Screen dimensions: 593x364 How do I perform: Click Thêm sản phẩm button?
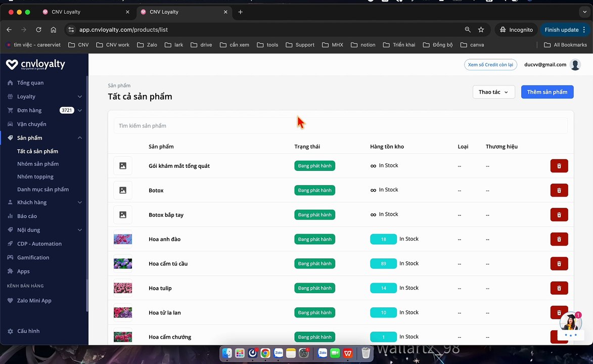coord(547,92)
